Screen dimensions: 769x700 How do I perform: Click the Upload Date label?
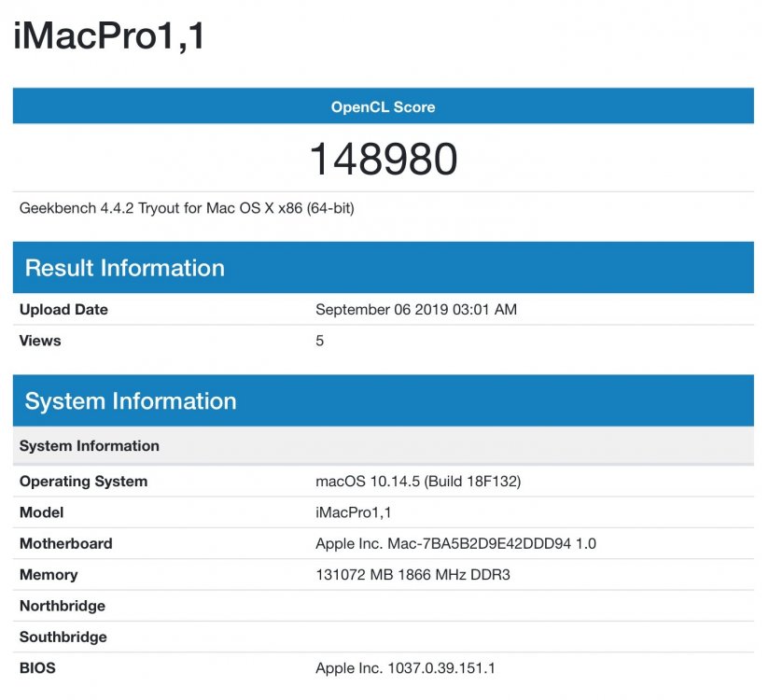[63, 310]
